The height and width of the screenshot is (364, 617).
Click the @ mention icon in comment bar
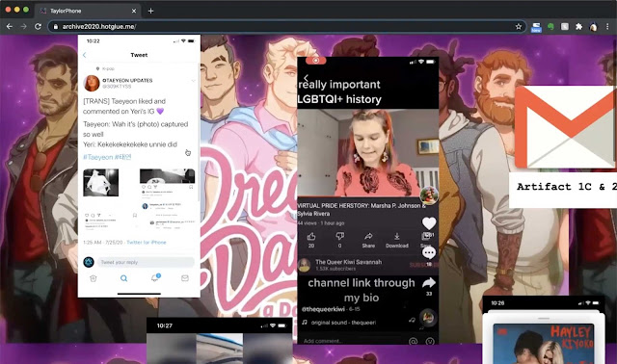(414, 341)
